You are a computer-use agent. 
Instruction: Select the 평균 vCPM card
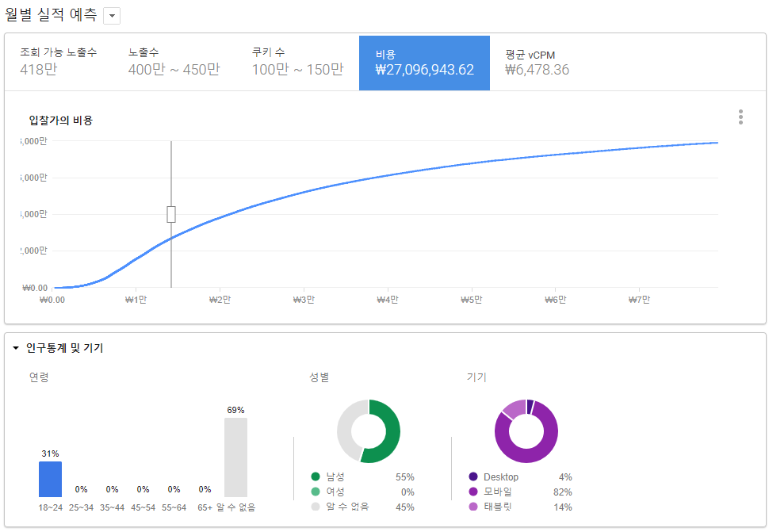(547, 63)
